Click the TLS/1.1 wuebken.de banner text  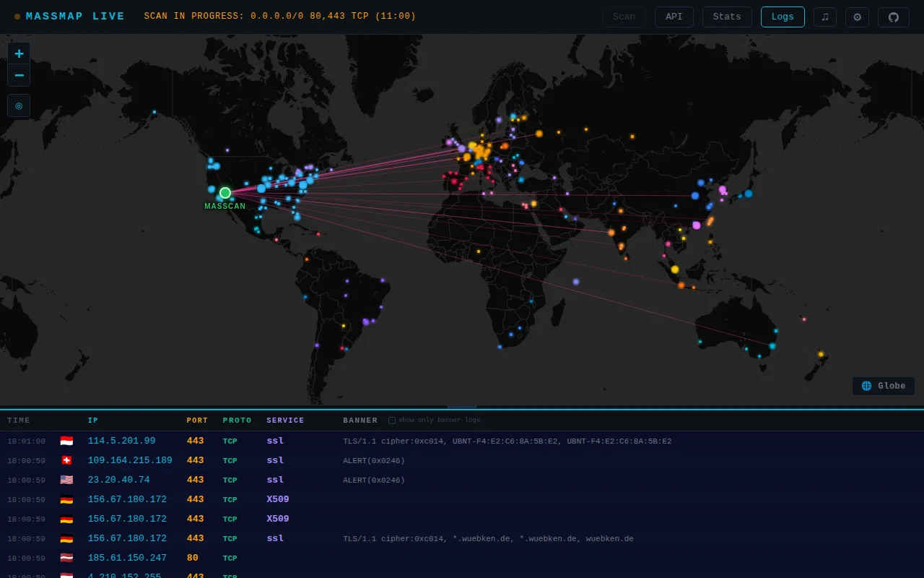pyautogui.click(x=488, y=539)
